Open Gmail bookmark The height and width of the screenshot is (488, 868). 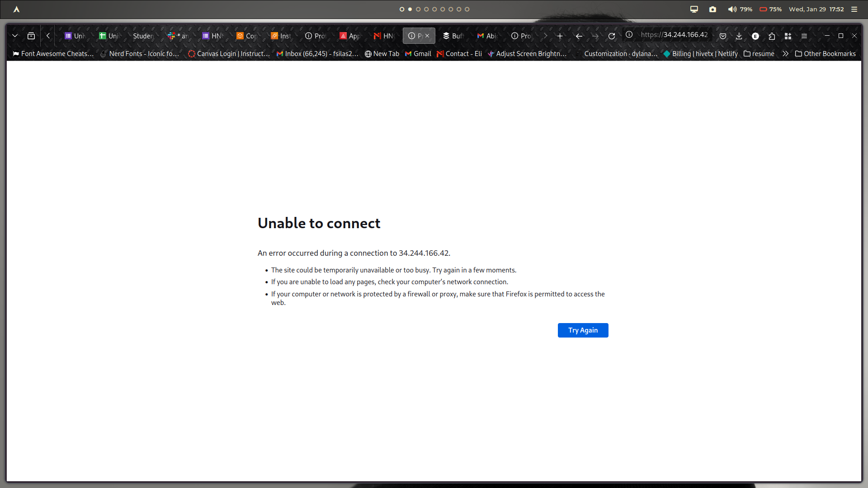[x=418, y=54]
